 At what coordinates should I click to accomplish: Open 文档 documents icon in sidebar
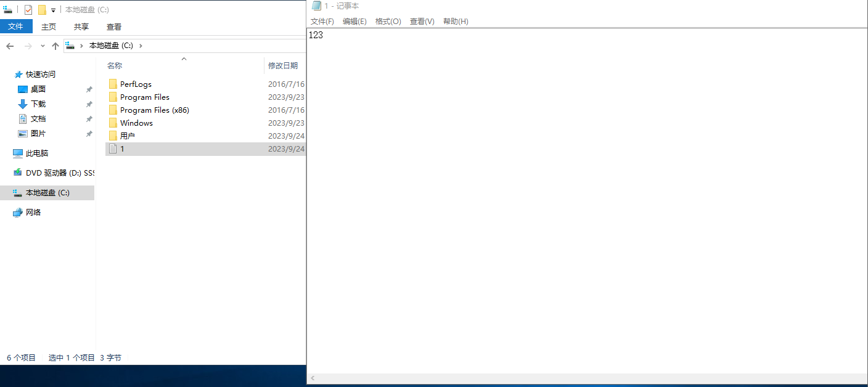click(23, 119)
